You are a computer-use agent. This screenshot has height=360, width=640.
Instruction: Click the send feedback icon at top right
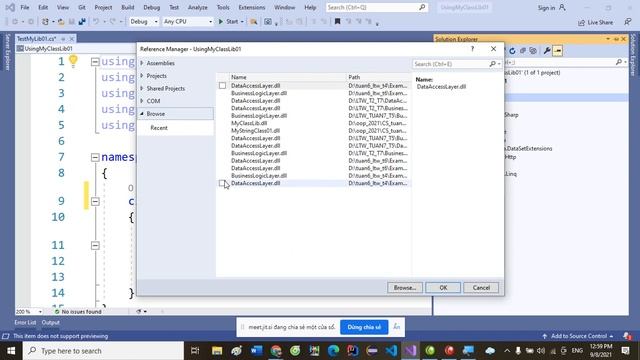[628, 22]
